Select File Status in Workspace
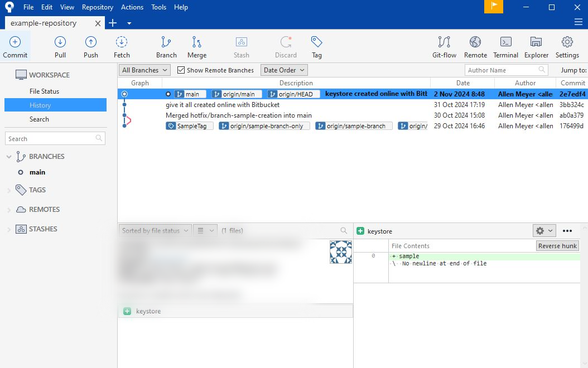Image resolution: width=588 pixels, height=368 pixels. coord(44,91)
